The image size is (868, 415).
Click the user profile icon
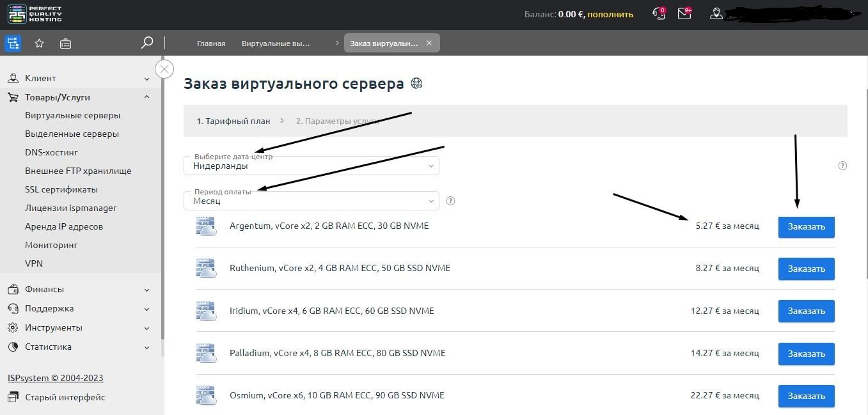[x=716, y=13]
